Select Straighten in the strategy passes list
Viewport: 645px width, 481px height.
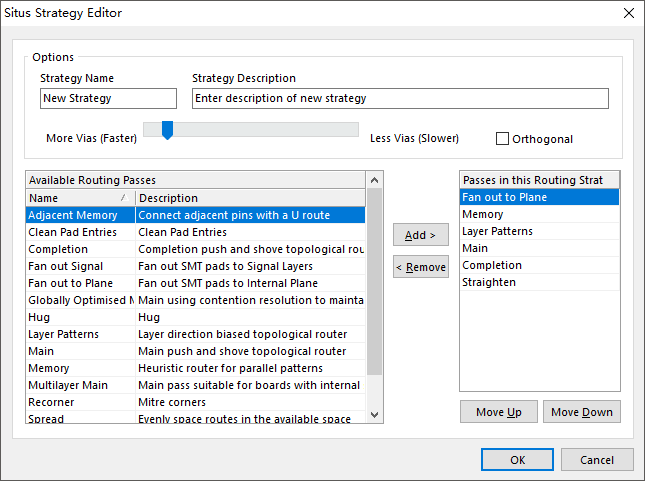click(539, 282)
